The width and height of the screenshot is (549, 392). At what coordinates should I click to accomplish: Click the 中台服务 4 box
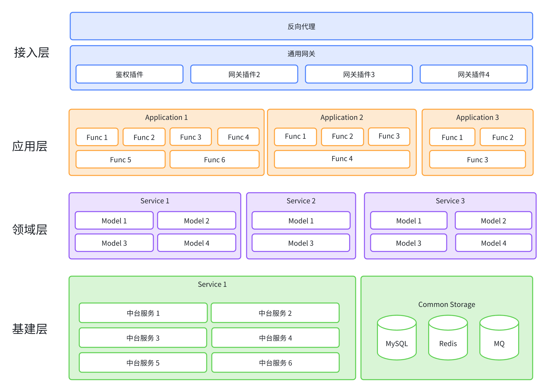click(275, 338)
